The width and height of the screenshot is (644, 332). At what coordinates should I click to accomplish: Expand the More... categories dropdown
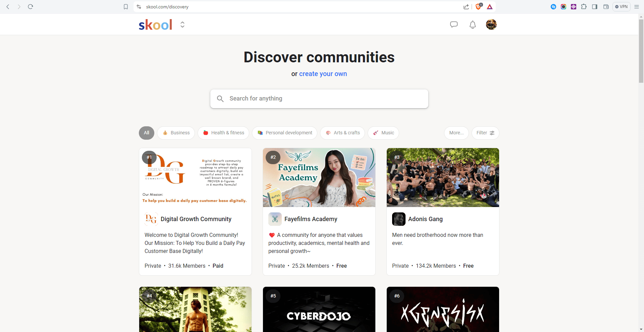457,133
